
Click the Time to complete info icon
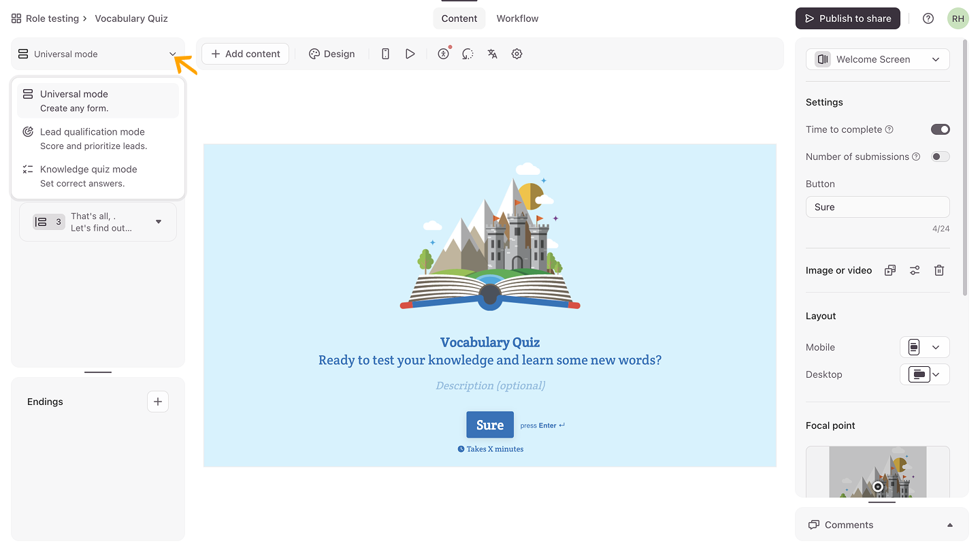[x=889, y=129]
